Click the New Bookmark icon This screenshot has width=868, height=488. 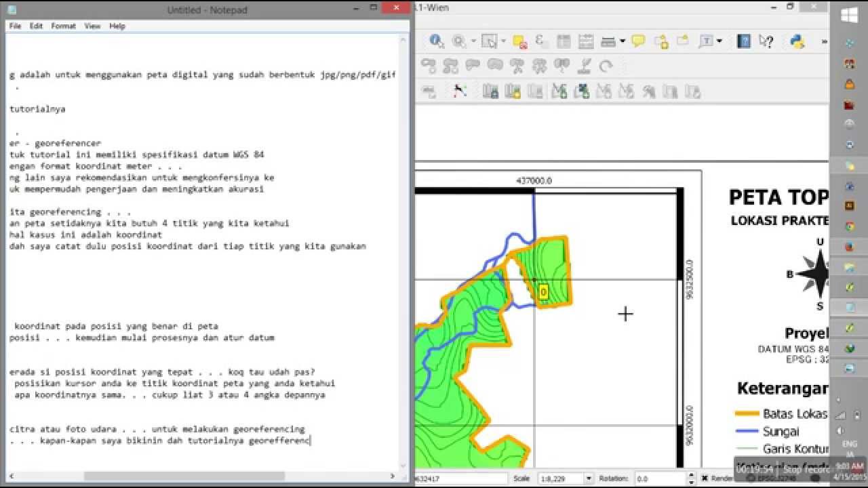coord(661,41)
